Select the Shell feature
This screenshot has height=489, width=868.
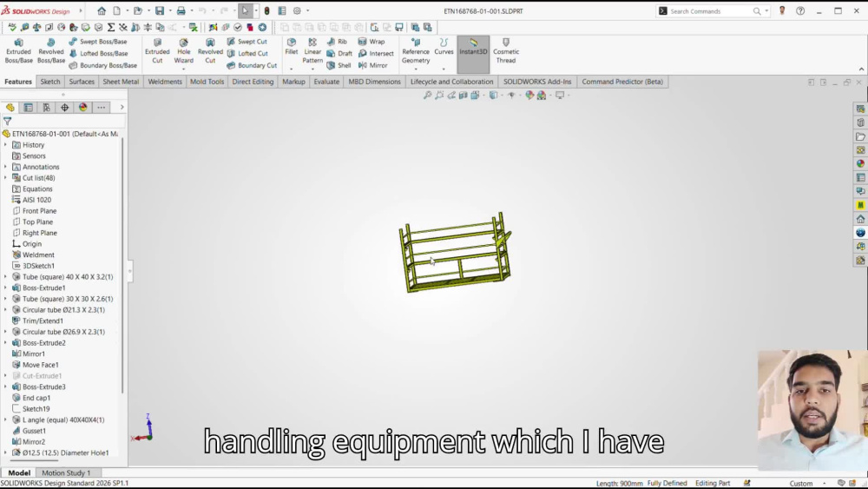pyautogui.click(x=339, y=65)
